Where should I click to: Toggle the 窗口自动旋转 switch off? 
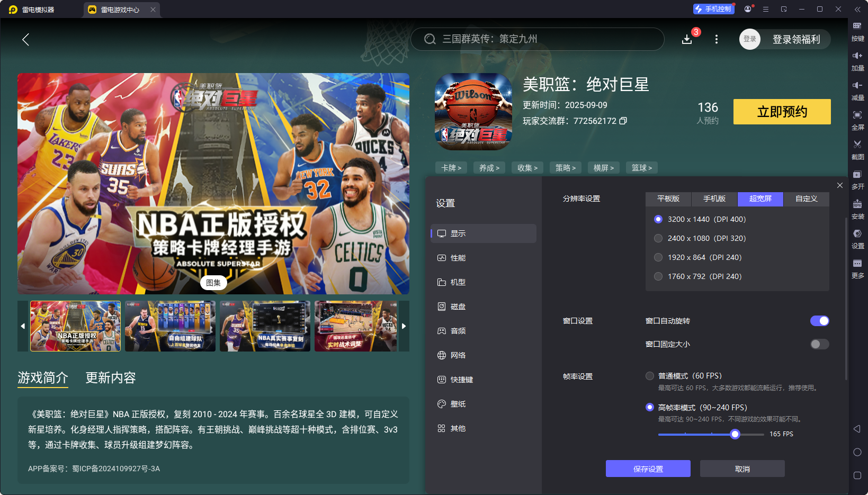(819, 321)
